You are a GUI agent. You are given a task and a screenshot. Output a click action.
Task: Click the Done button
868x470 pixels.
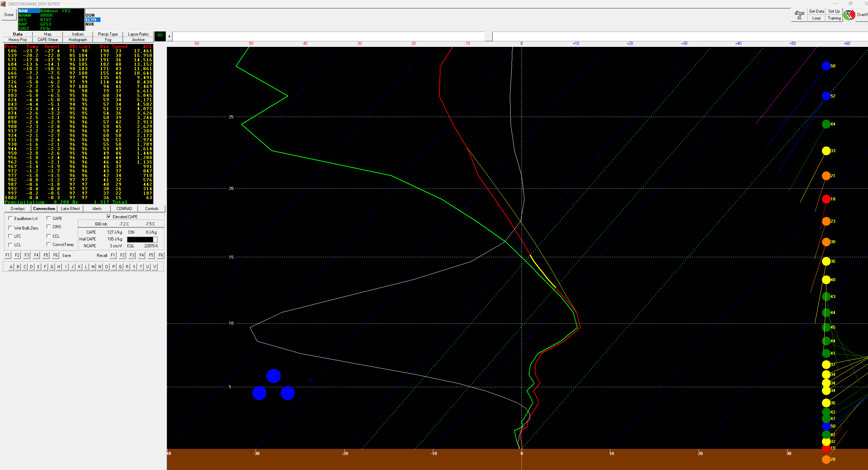click(x=9, y=15)
